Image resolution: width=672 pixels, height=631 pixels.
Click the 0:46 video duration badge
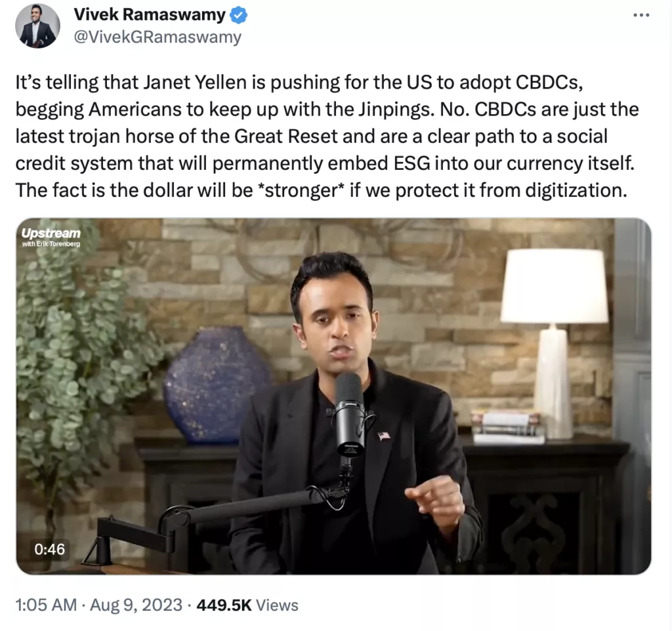tap(49, 548)
